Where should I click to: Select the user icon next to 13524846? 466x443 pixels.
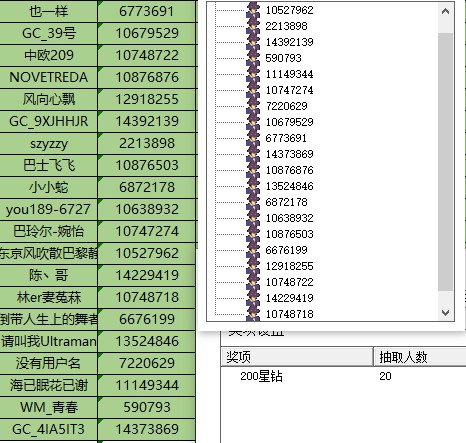pyautogui.click(x=253, y=186)
